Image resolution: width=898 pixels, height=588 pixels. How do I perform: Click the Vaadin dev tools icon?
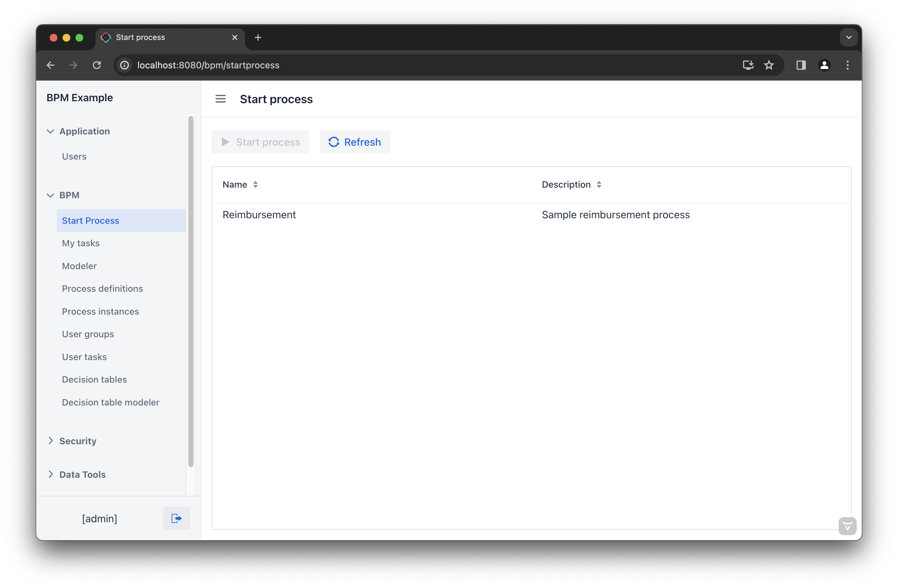pos(847,526)
